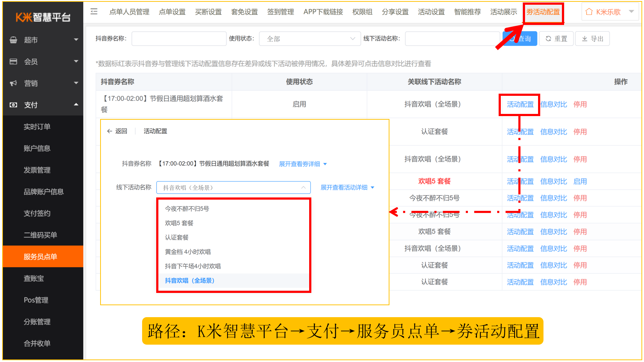Switch to the 智能推荐 tab
The height and width of the screenshot is (362, 644).
(468, 12)
